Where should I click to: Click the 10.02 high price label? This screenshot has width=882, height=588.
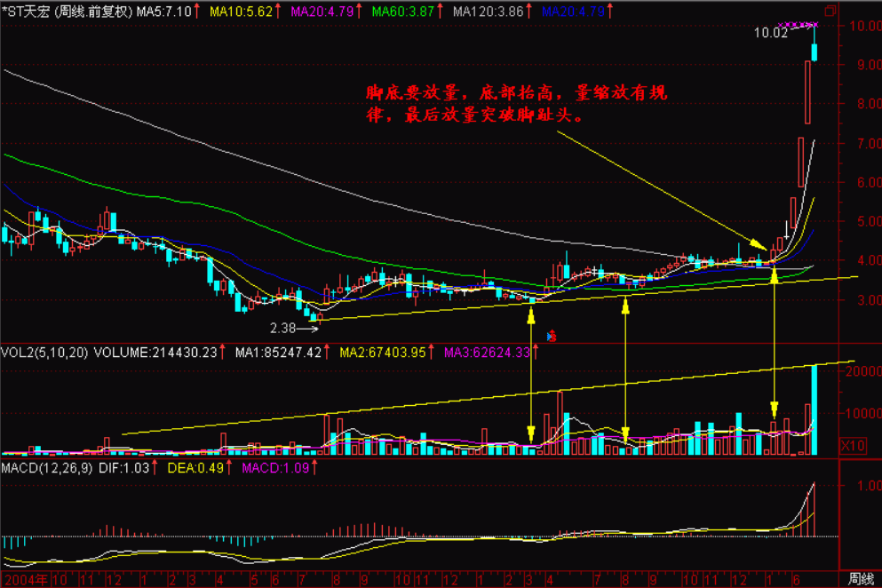(770, 33)
